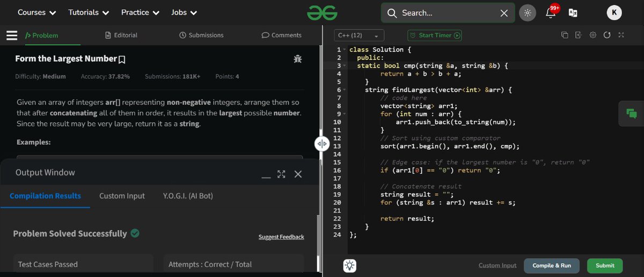Viewport: 644px width, 277px height.
Task: Open the Jobs dropdown menu
Action: (184, 12)
